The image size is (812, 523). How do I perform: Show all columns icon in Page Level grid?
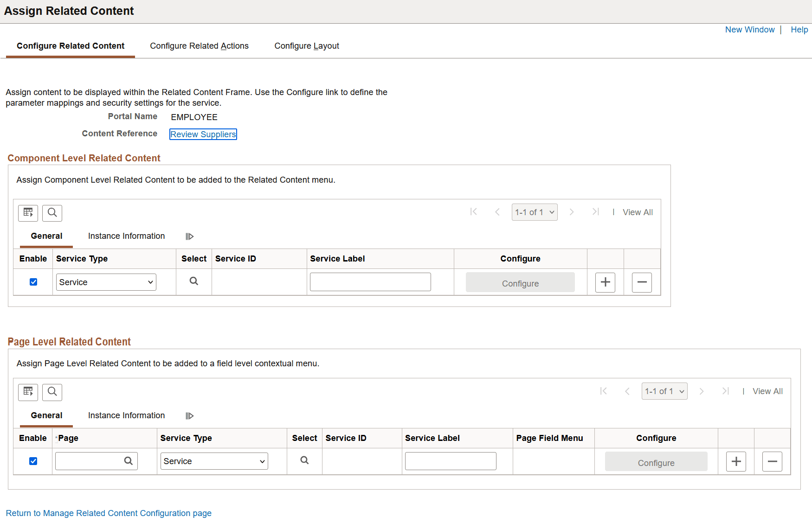click(189, 416)
